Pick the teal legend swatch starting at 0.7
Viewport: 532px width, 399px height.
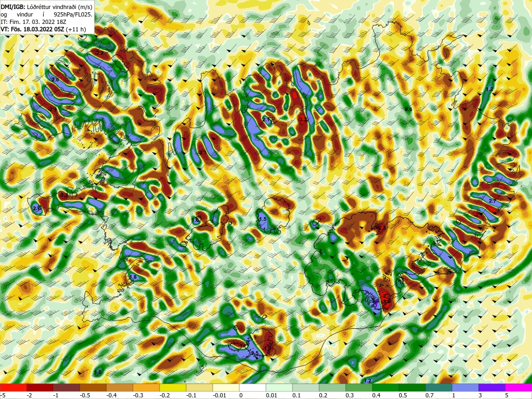click(439, 387)
